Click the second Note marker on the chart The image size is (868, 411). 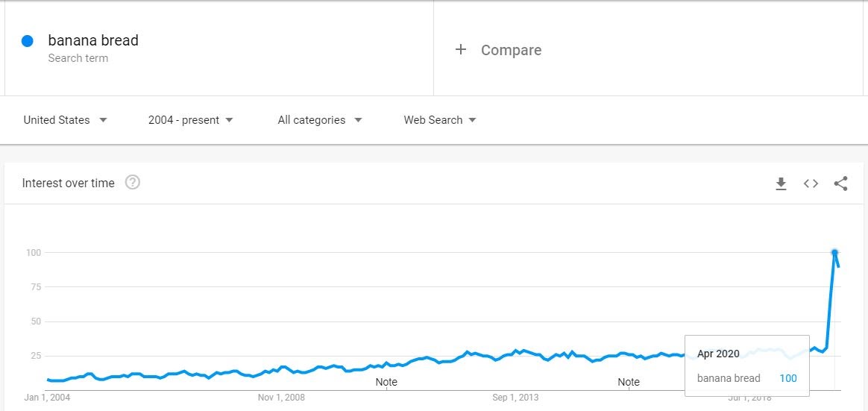(x=629, y=382)
